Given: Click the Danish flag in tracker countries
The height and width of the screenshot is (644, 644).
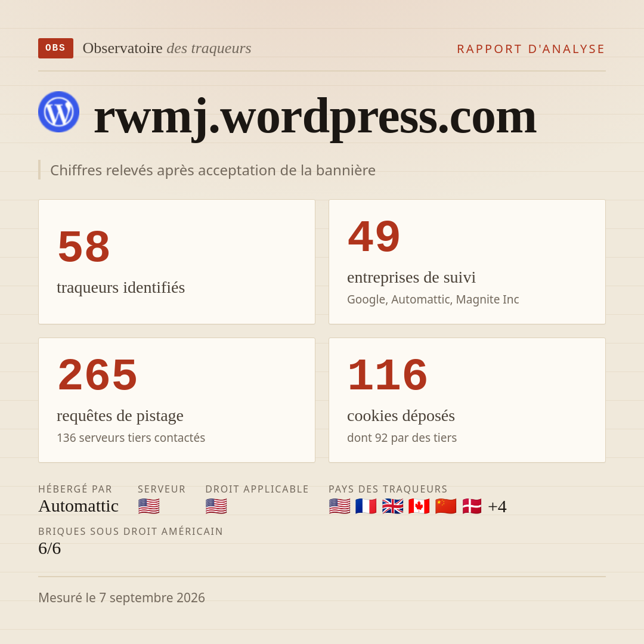Looking at the screenshot, I should click(x=472, y=506).
